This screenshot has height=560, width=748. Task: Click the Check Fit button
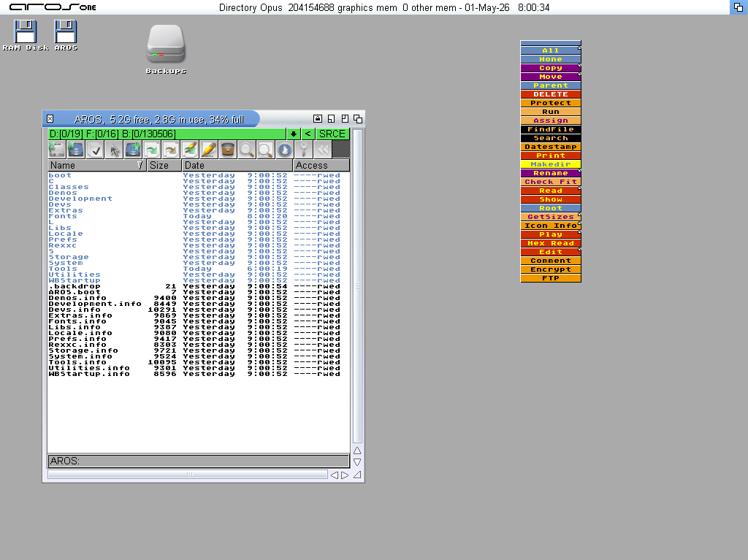pyautogui.click(x=551, y=182)
